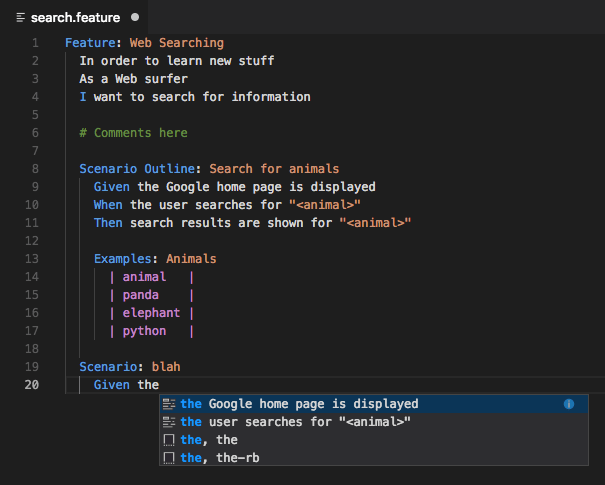Click the file icon on search.feature tab
This screenshot has width=605, height=485.
pyautogui.click(x=21, y=18)
